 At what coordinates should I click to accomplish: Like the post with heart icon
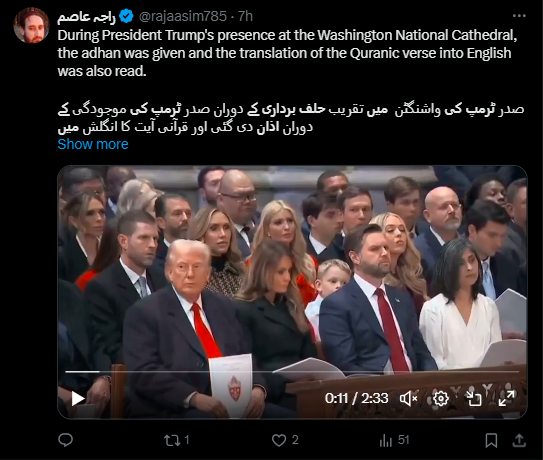coord(279,440)
